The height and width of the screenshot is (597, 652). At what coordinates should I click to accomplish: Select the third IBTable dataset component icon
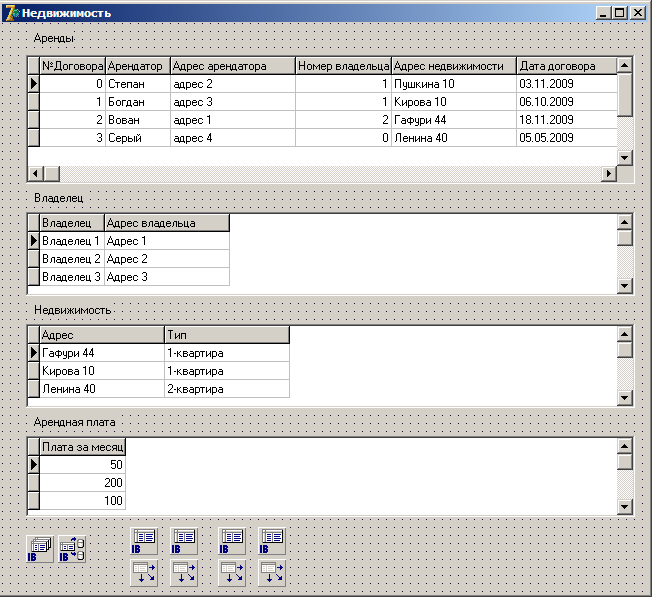pyautogui.click(x=232, y=541)
